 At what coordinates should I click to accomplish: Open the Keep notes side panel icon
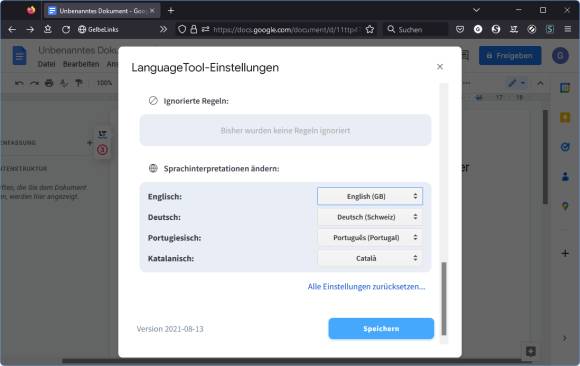click(565, 118)
